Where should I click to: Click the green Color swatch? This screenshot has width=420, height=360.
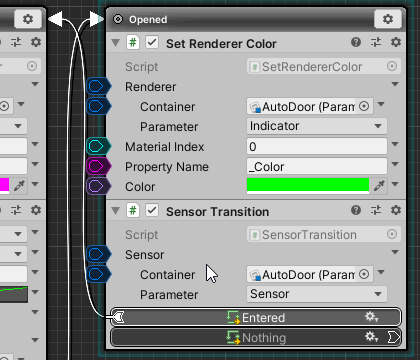308,186
